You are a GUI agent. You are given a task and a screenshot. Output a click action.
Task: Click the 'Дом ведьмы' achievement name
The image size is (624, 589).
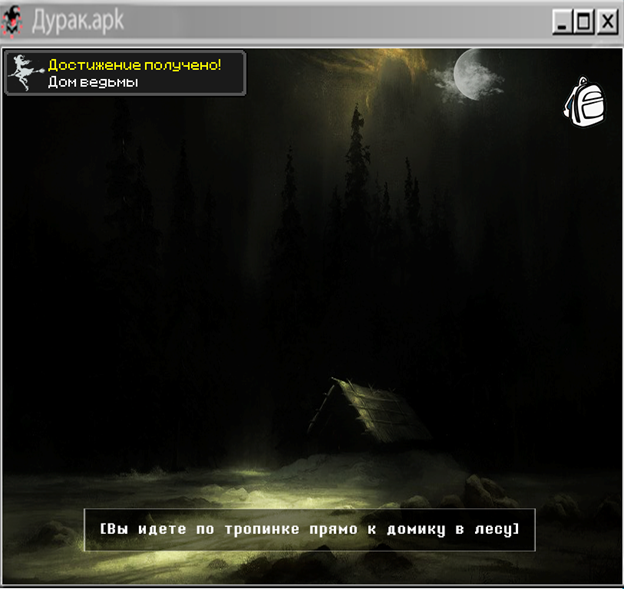pyautogui.click(x=93, y=82)
